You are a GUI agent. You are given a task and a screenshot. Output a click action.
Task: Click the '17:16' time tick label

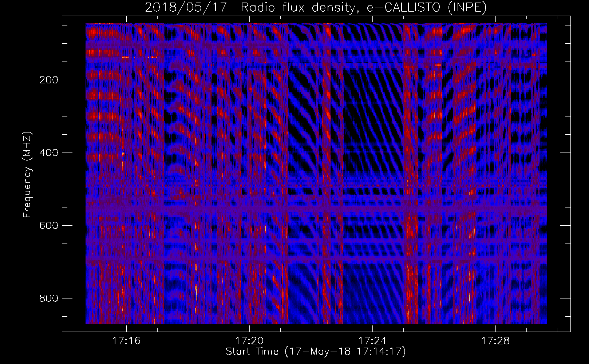[126, 341]
